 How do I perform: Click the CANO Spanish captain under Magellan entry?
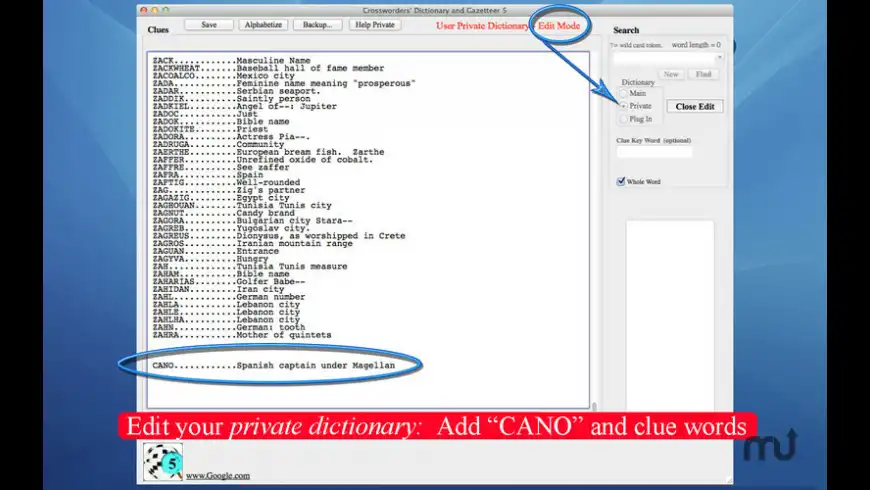(x=274, y=366)
